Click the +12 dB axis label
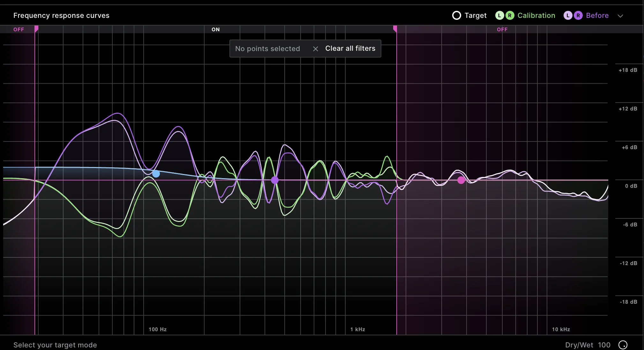The width and height of the screenshot is (644, 350). (628, 109)
